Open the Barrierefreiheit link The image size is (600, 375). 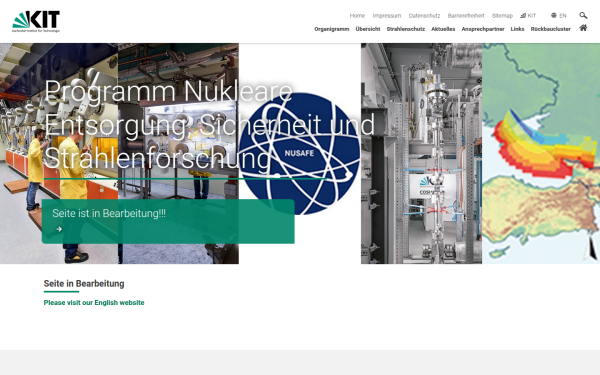click(x=466, y=16)
